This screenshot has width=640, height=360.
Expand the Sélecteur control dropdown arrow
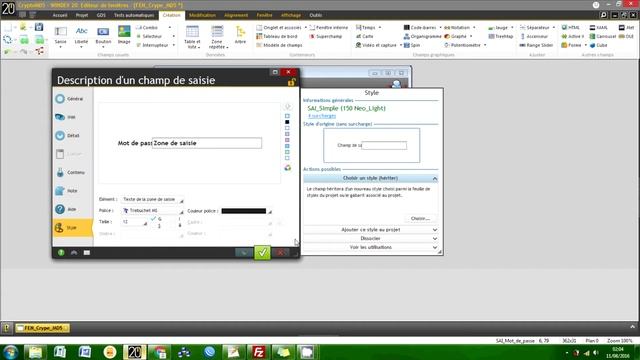[x=173, y=36]
